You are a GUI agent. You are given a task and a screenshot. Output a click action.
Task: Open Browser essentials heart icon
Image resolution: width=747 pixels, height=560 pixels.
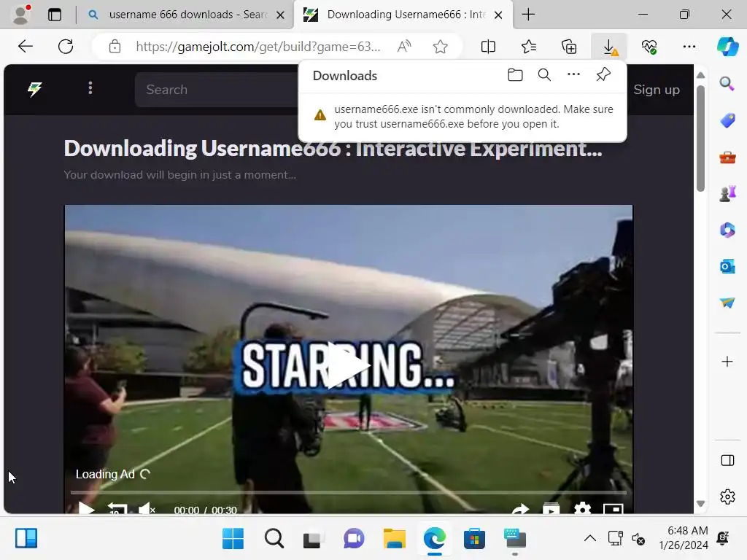coord(649,47)
